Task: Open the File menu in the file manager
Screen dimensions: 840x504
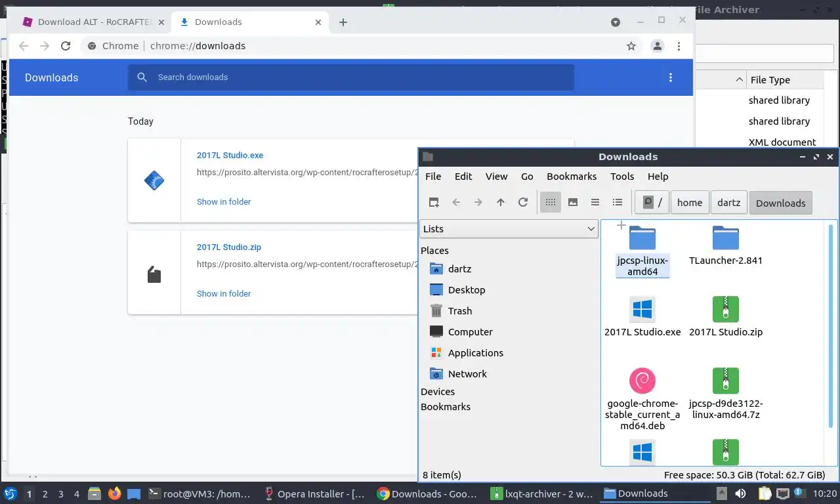Action: point(433,177)
